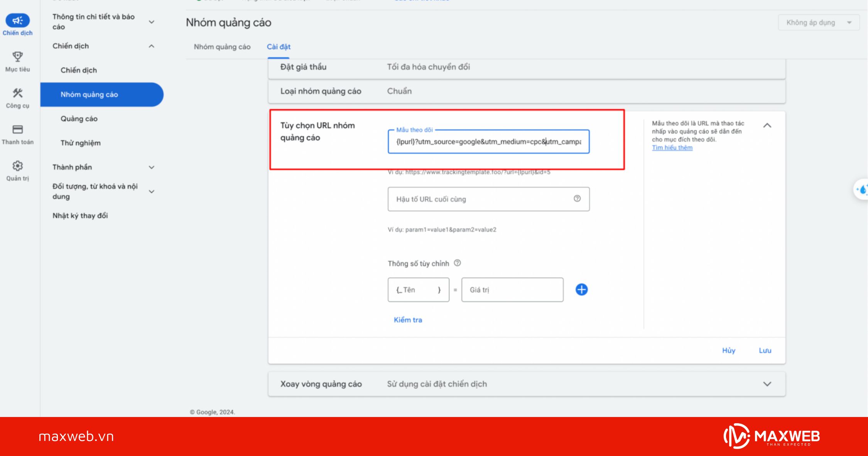This screenshot has height=456, width=868.
Task: Open Mục tiêu via the trophy icon
Action: tap(18, 56)
